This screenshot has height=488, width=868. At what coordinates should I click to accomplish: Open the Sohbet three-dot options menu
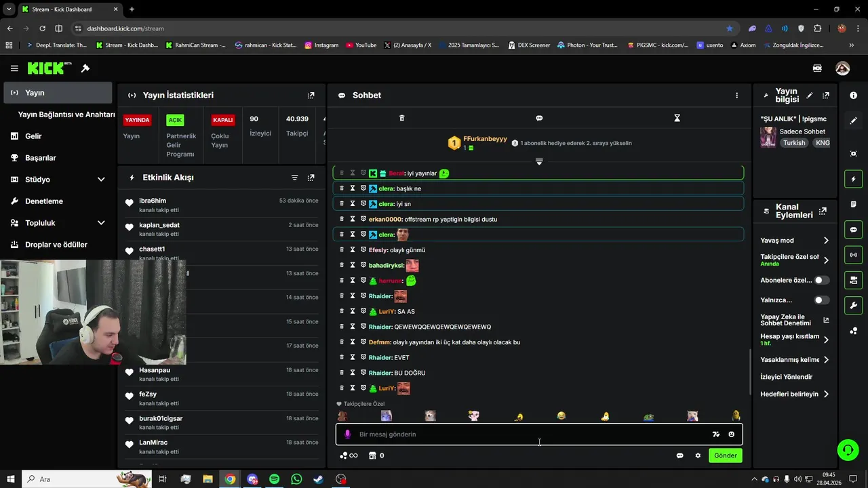(x=736, y=96)
